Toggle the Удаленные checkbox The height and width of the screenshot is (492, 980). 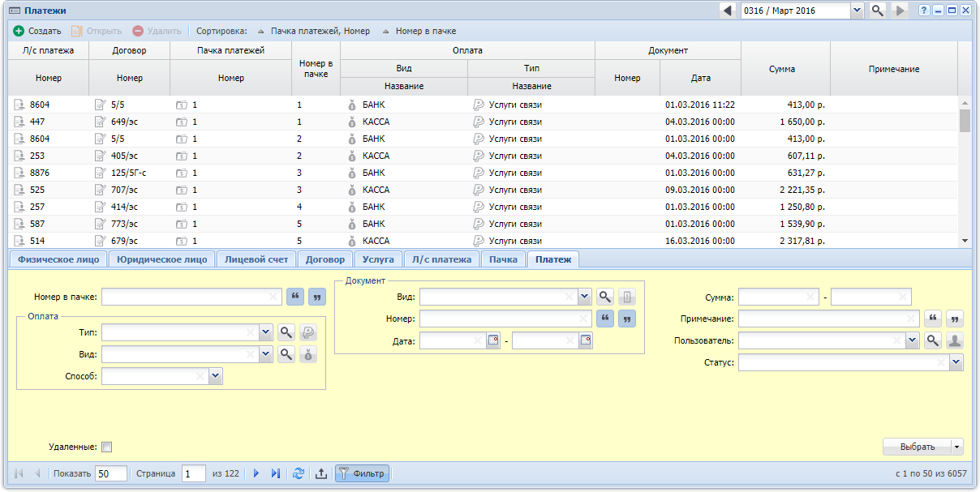coord(106,447)
